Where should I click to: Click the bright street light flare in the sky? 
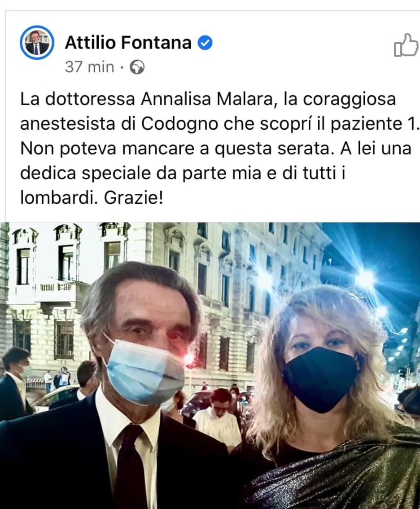point(365,279)
